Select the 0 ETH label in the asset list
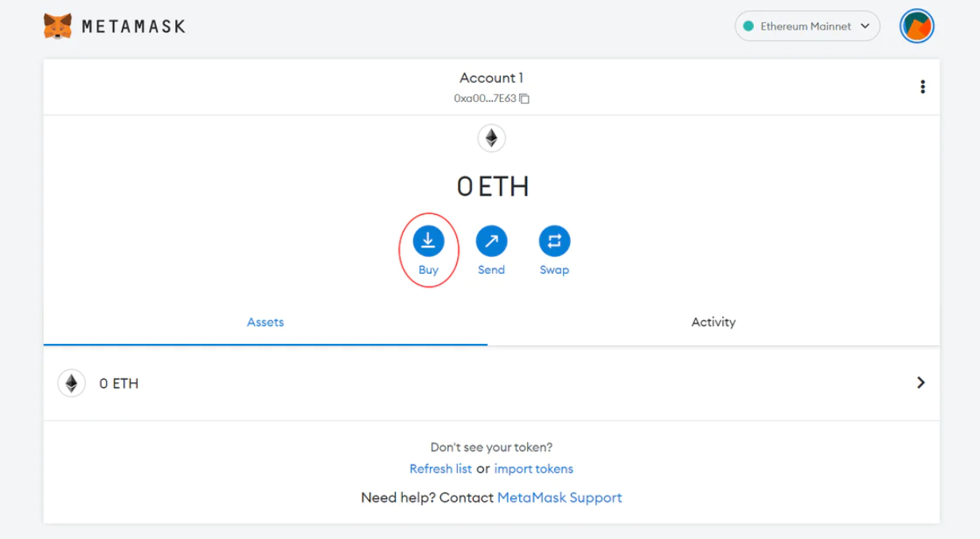The width and height of the screenshot is (980, 539). (x=119, y=384)
